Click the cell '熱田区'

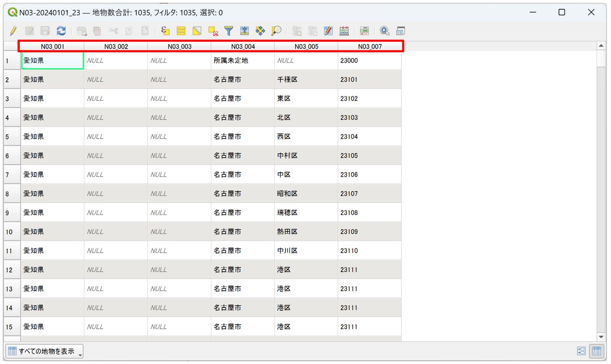[306, 232]
